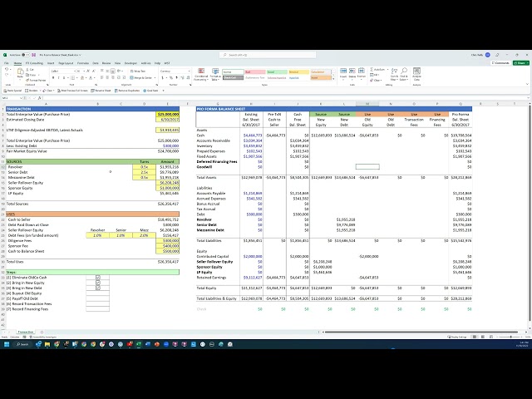Screen dimensions: 532x399
Task: Open the File menu
Action: [x=6, y=63]
